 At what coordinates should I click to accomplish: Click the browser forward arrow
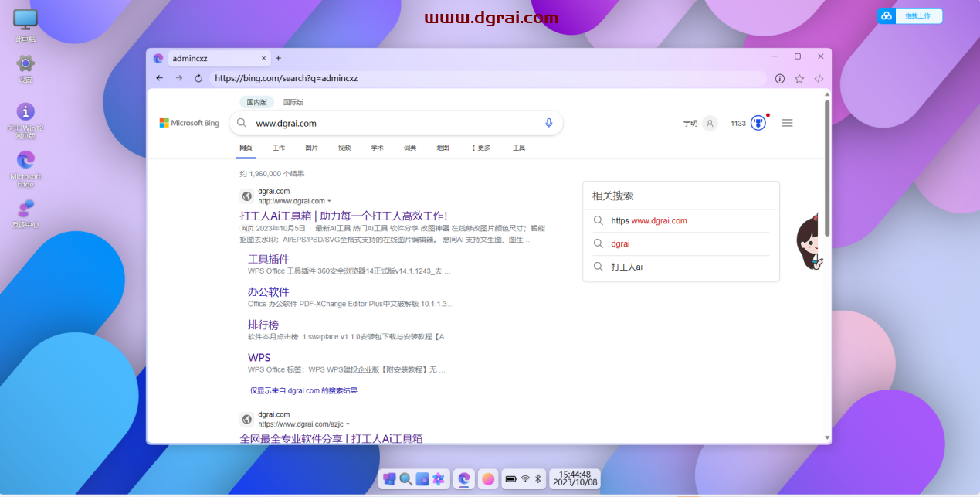click(179, 78)
